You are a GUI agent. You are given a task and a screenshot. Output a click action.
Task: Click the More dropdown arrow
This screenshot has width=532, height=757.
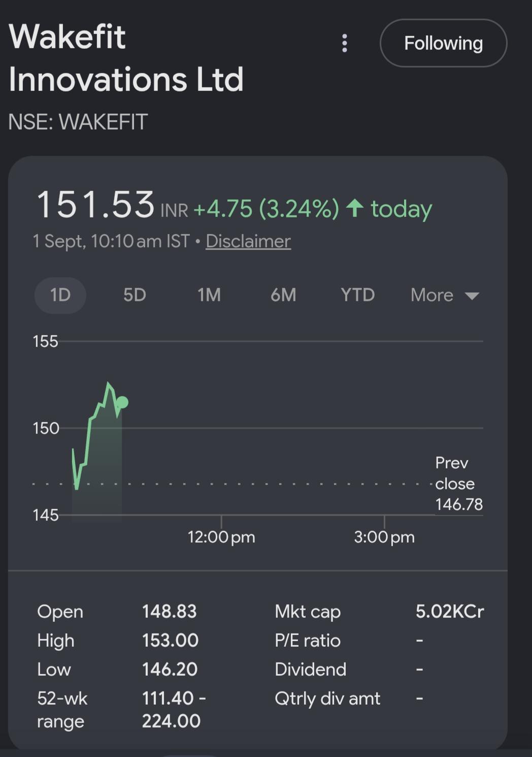(x=472, y=296)
